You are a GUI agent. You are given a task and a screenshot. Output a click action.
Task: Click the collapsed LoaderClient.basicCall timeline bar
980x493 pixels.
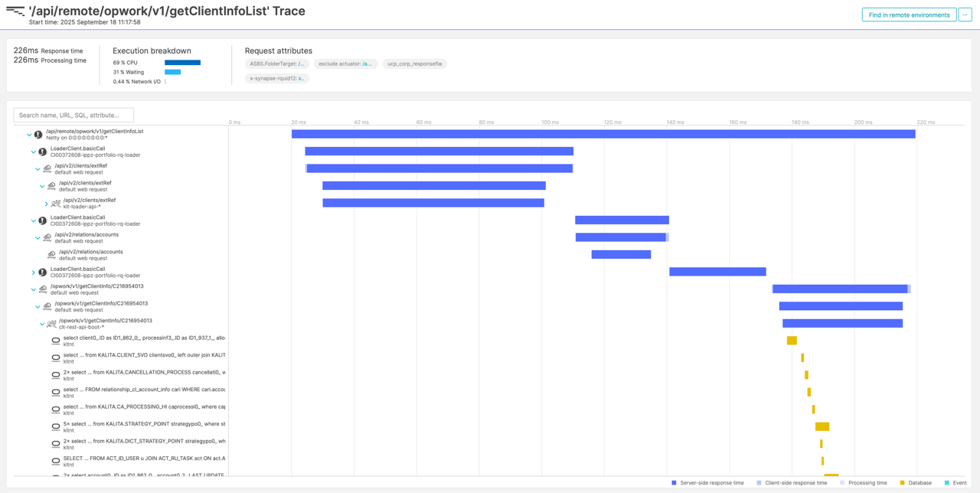[x=717, y=272]
